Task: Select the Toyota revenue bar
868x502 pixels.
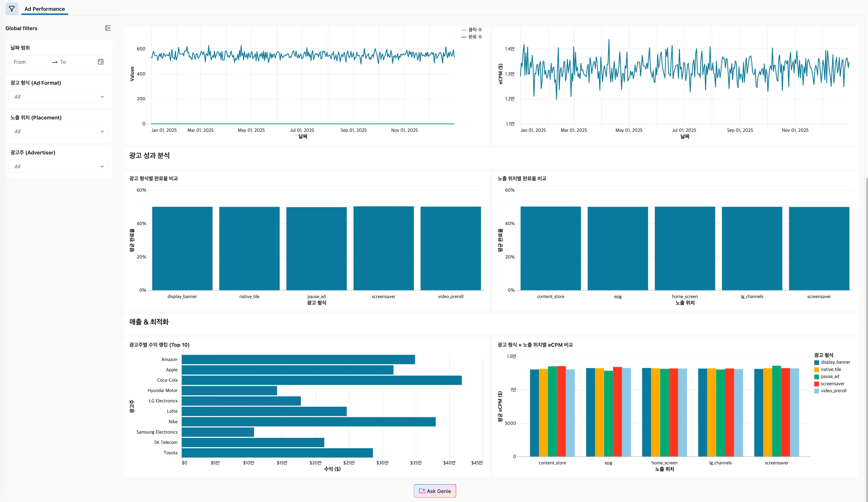Action: click(277, 453)
